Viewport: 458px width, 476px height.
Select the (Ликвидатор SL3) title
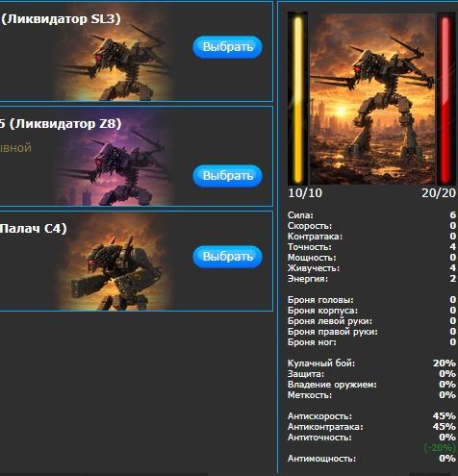[x=61, y=19]
